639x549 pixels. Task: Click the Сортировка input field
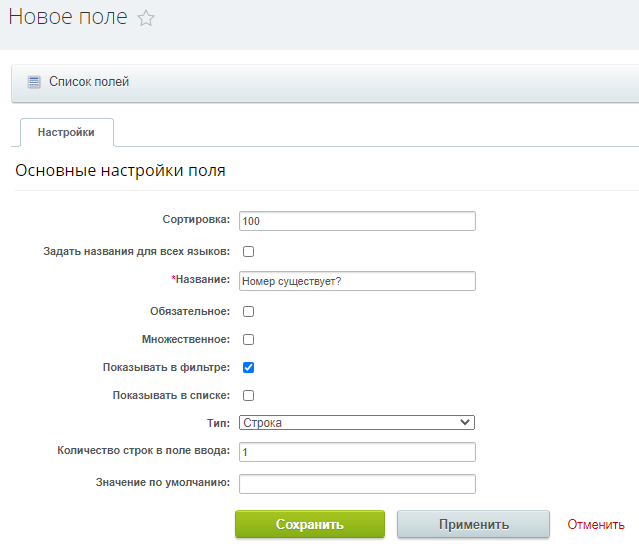tap(357, 221)
